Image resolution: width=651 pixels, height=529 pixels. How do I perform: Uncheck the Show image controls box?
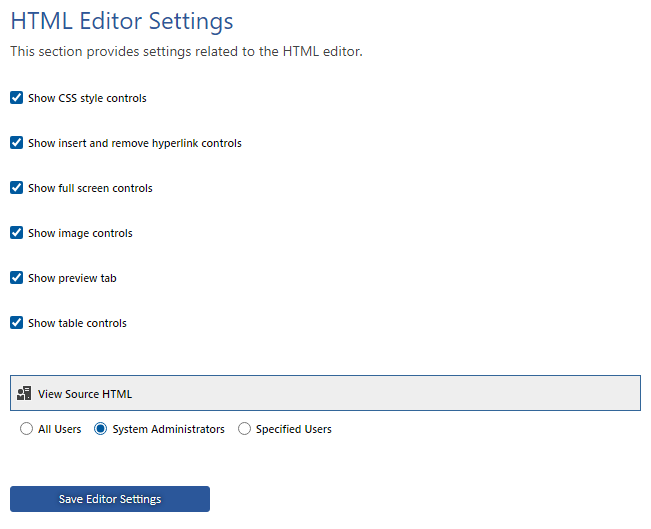[x=16, y=233]
